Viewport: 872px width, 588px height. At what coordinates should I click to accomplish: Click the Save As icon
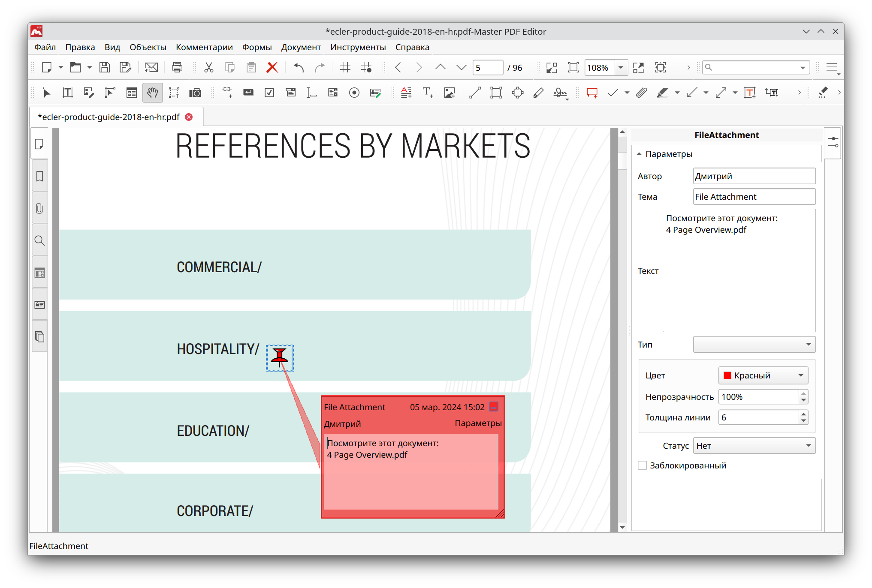[x=125, y=67]
